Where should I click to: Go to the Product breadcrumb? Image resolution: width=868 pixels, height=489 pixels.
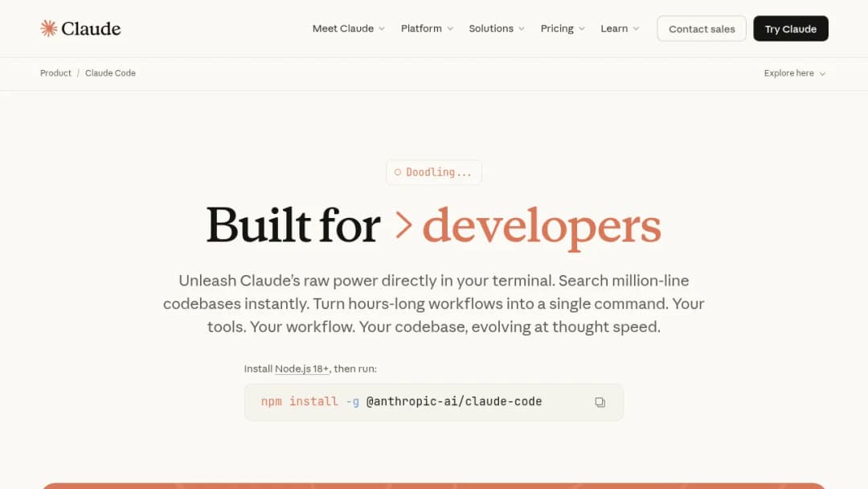(x=55, y=73)
